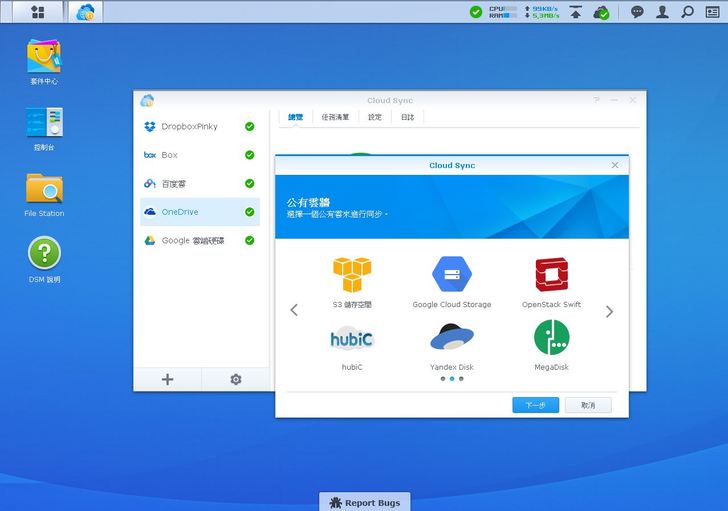Select the hubiC cloud service
Image resolution: width=728 pixels, height=511 pixels.
pyautogui.click(x=352, y=340)
